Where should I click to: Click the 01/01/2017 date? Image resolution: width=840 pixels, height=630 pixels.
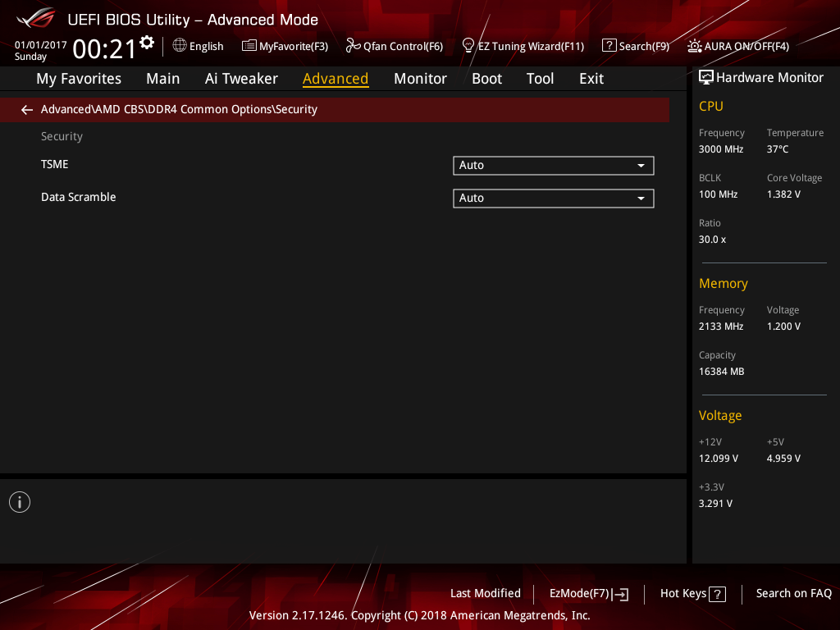click(41, 45)
